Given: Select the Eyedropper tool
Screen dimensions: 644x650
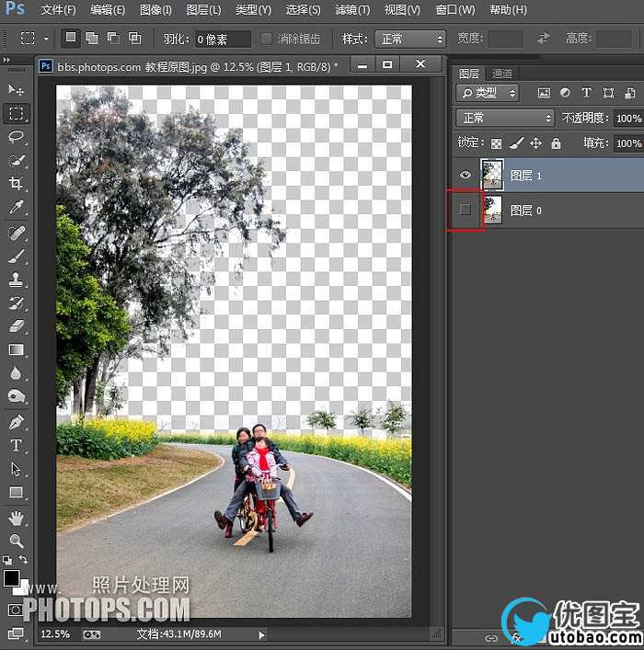Looking at the screenshot, I should [16, 207].
